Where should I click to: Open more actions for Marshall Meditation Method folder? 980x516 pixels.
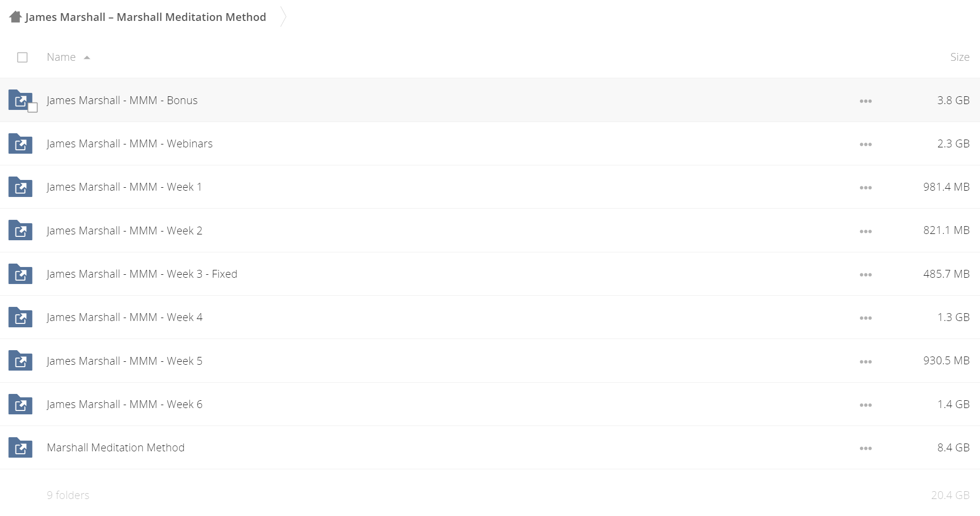(x=865, y=448)
